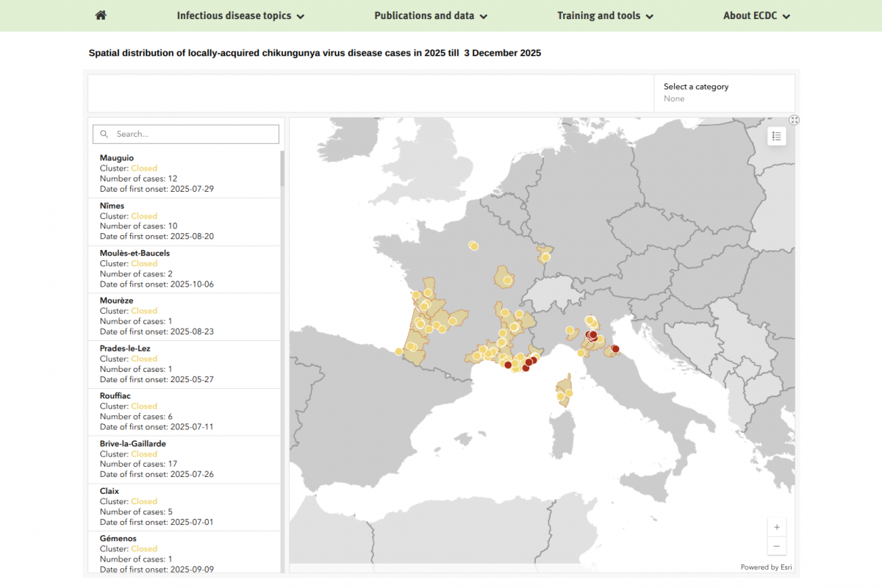
Task: Zoom in using the plus icon on the map
Action: [x=776, y=526]
